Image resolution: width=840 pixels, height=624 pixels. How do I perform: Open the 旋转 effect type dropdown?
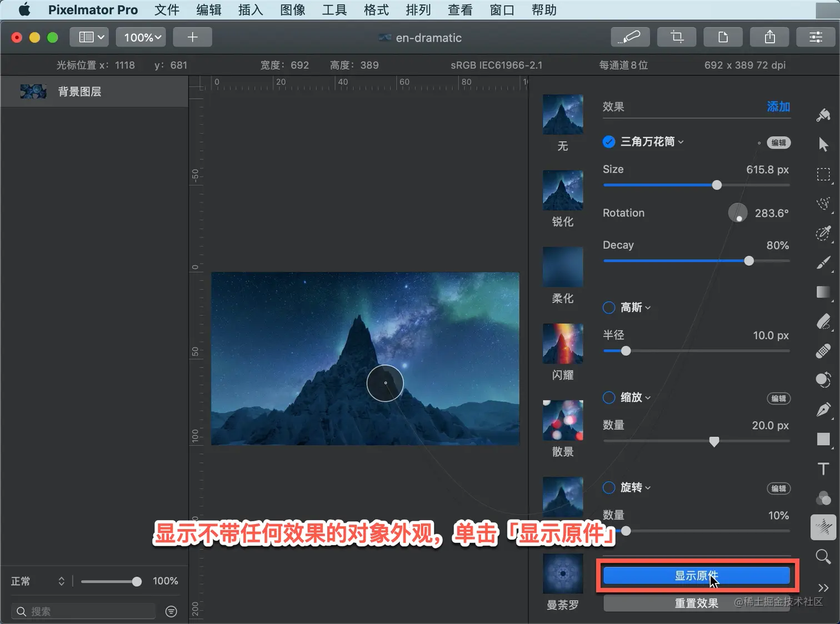point(636,487)
